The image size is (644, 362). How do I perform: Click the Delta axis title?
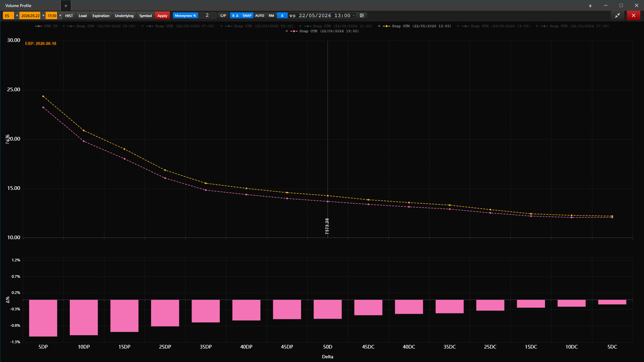coord(328,357)
